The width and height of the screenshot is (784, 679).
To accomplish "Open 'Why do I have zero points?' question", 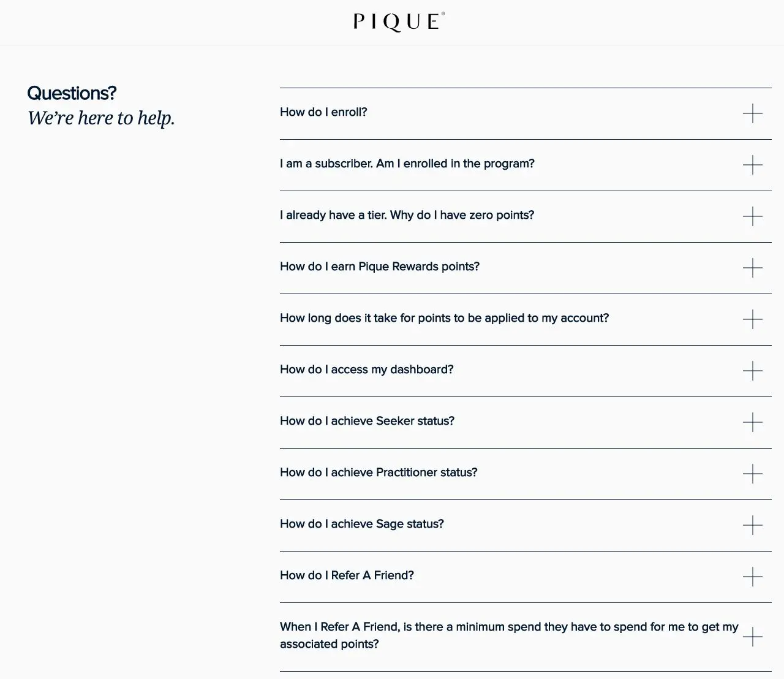I will point(407,215).
